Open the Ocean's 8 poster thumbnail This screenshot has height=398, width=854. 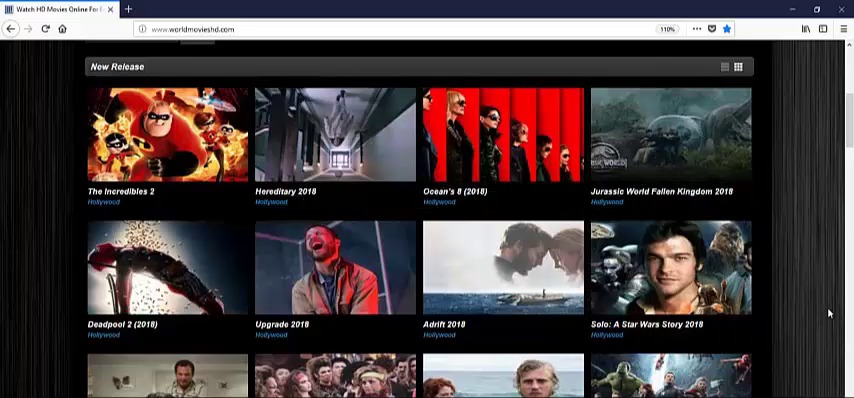[503, 134]
